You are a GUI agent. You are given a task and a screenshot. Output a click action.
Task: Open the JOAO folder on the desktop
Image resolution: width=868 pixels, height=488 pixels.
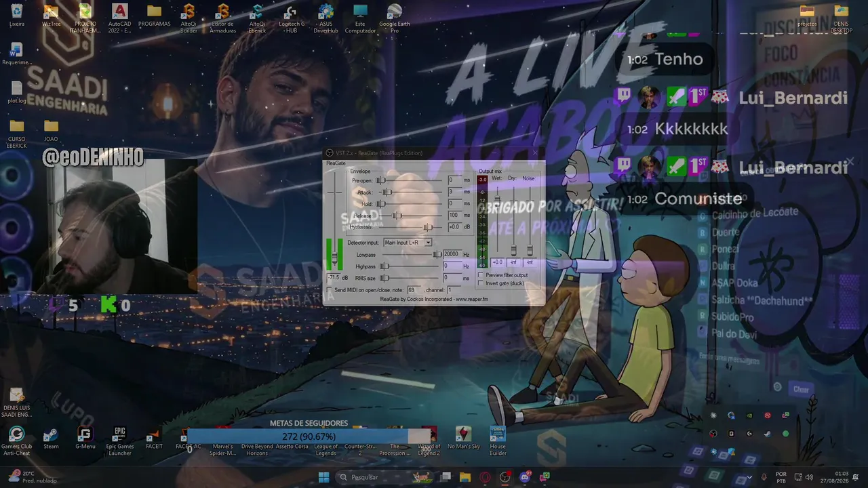click(x=51, y=130)
